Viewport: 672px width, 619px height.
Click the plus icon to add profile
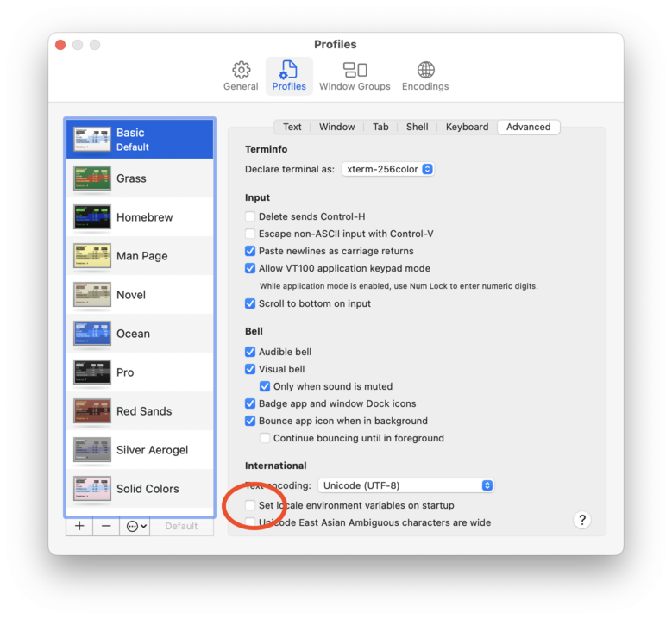point(79,526)
